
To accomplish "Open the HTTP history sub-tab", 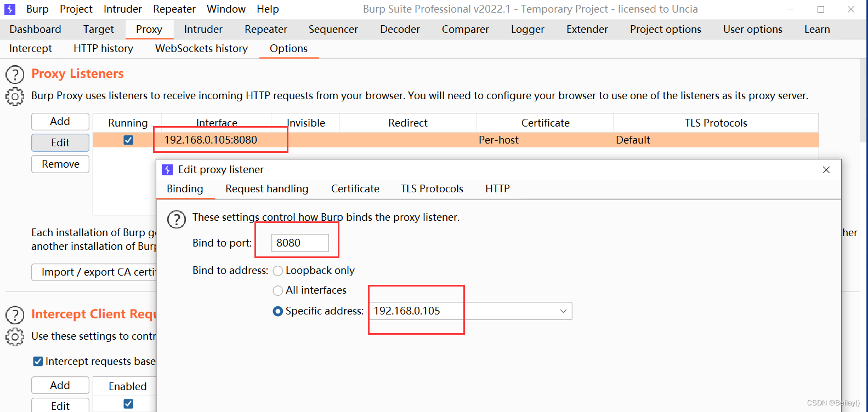I will 104,49.
